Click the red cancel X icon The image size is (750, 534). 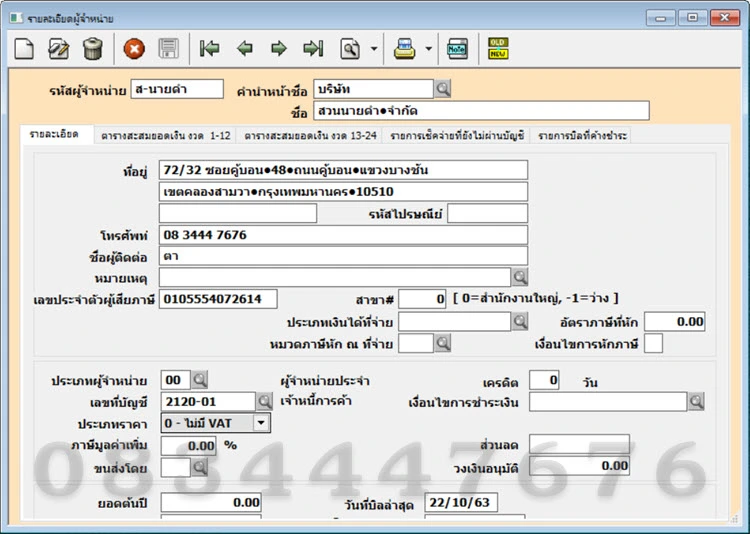(x=134, y=49)
